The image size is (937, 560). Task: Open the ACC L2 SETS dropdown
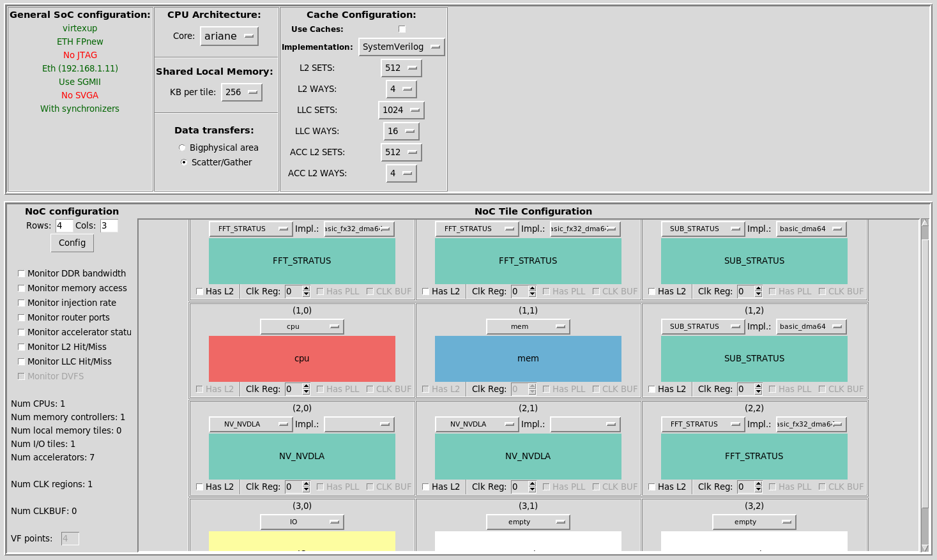click(x=402, y=152)
